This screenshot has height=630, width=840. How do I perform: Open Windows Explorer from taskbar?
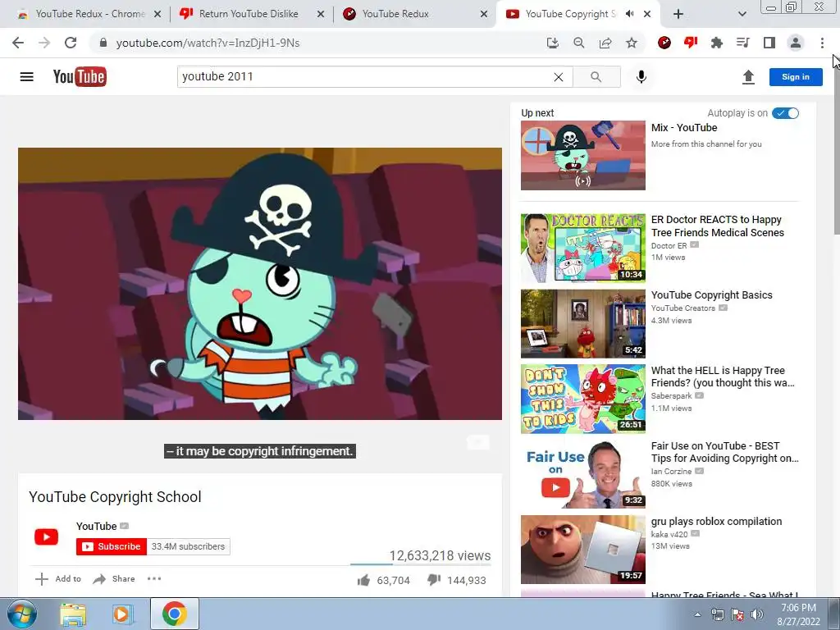click(73, 614)
